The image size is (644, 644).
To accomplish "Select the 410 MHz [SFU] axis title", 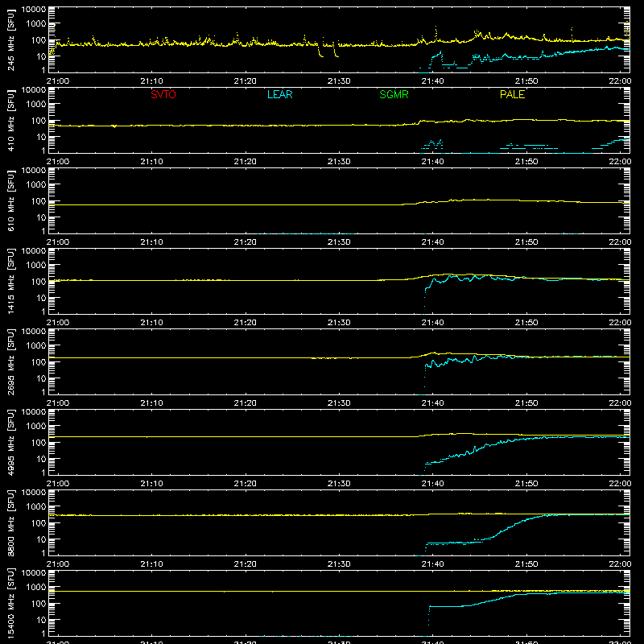I will (11, 120).
